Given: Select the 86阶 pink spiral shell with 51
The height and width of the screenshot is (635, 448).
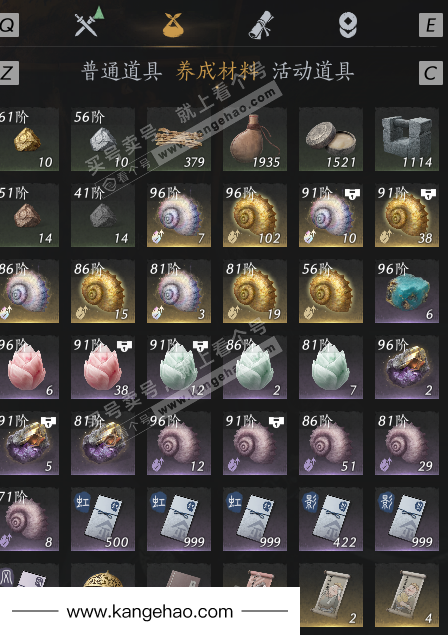Looking at the screenshot, I should tap(331, 443).
